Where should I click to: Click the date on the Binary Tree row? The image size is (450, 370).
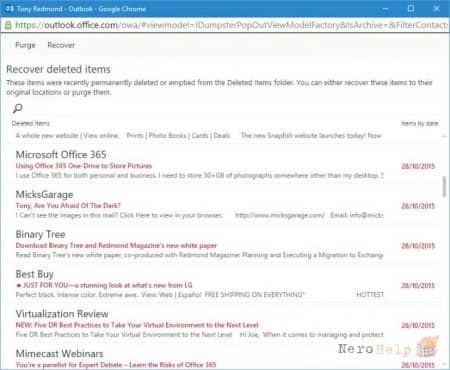click(418, 246)
